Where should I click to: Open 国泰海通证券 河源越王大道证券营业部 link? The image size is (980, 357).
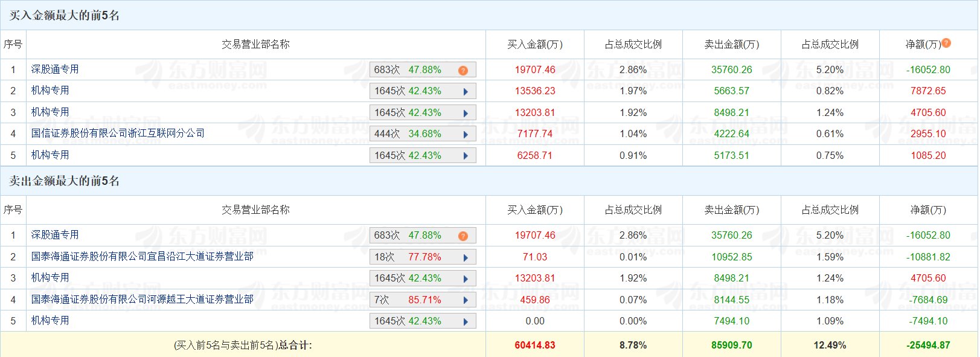click(142, 300)
